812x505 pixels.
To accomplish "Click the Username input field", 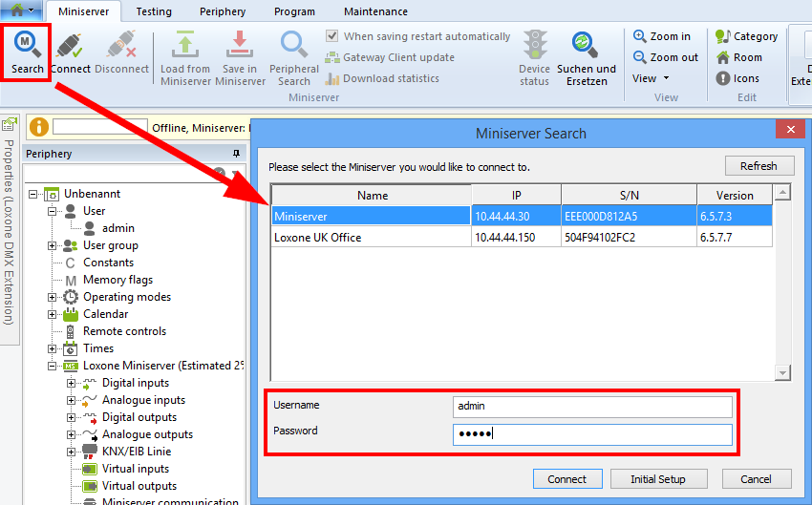I will pyautogui.click(x=592, y=407).
